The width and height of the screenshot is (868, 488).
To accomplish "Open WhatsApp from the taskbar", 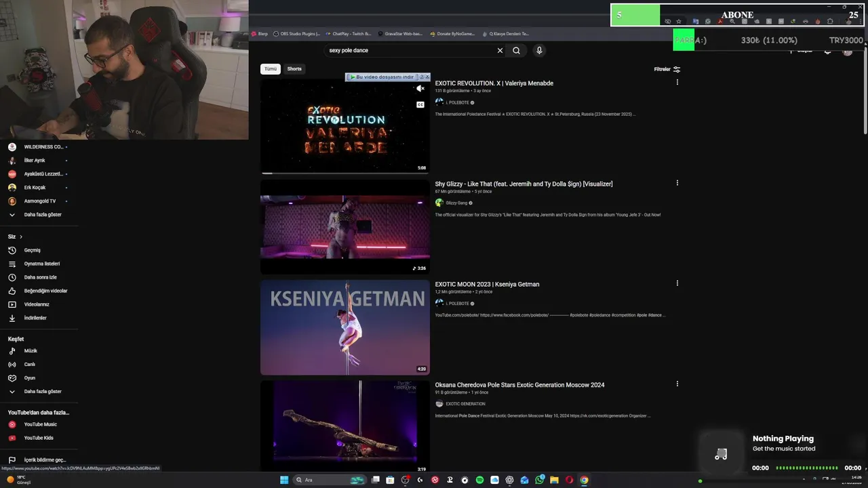I will [x=539, y=480].
